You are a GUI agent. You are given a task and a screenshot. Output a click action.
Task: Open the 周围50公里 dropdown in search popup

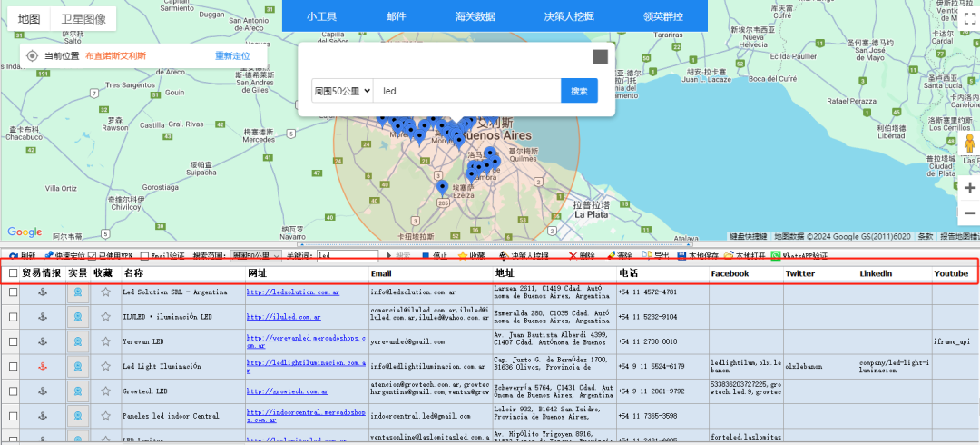[343, 91]
